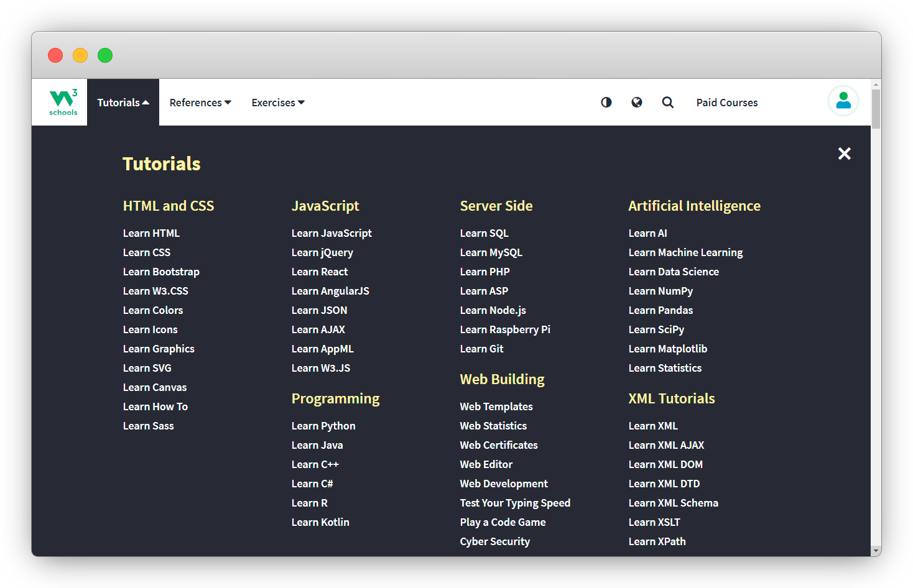The image size is (913, 588).
Task: Go to Learn MySQL
Action: pyautogui.click(x=491, y=252)
